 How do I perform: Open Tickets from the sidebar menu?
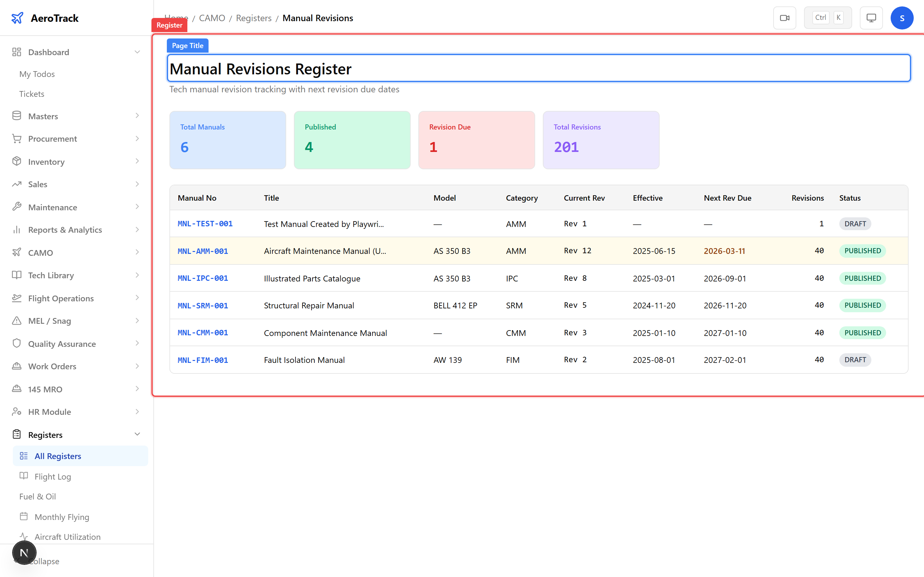[x=32, y=94]
